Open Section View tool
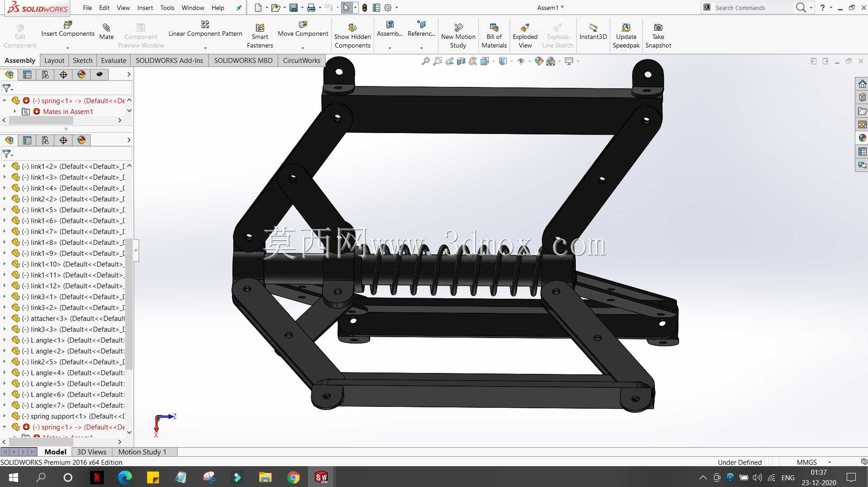Viewport: 868px width, 487px height. click(x=461, y=61)
